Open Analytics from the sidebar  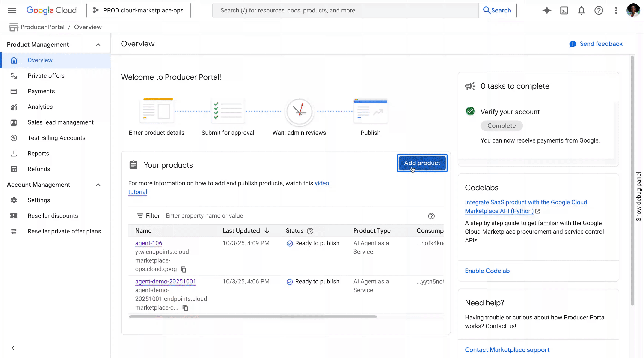coord(40,107)
